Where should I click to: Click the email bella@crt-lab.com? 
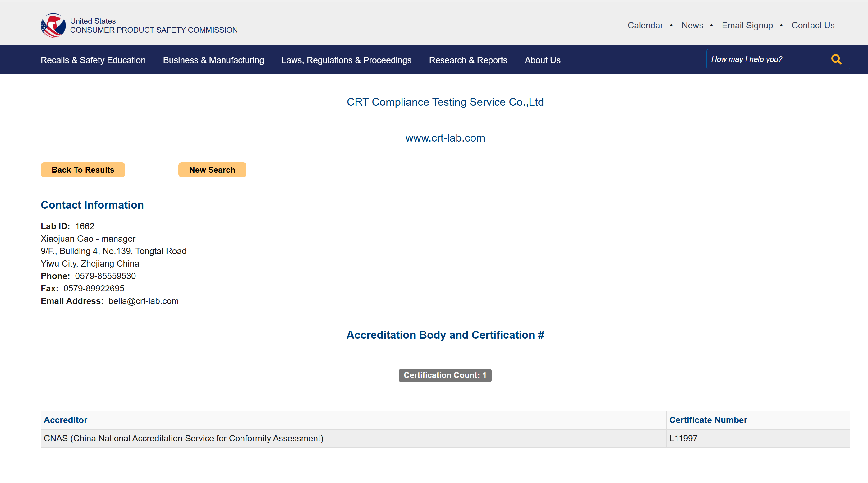coord(144,301)
